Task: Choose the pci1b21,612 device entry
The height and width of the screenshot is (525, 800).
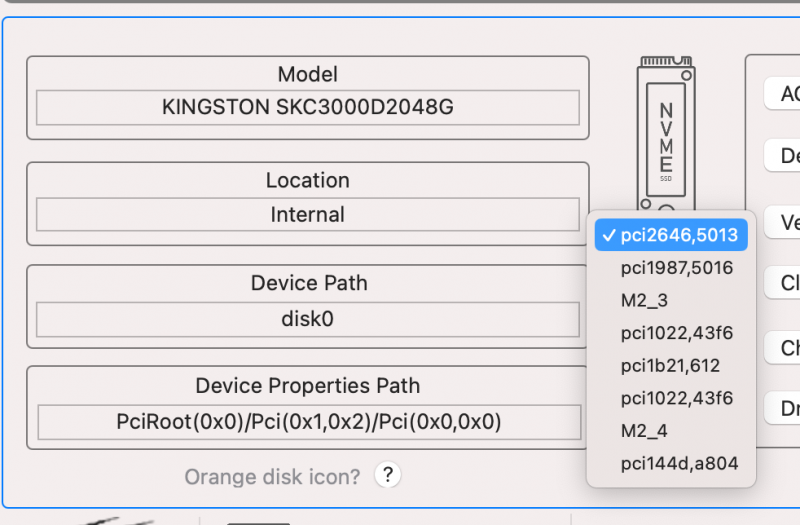Action: pos(670,366)
